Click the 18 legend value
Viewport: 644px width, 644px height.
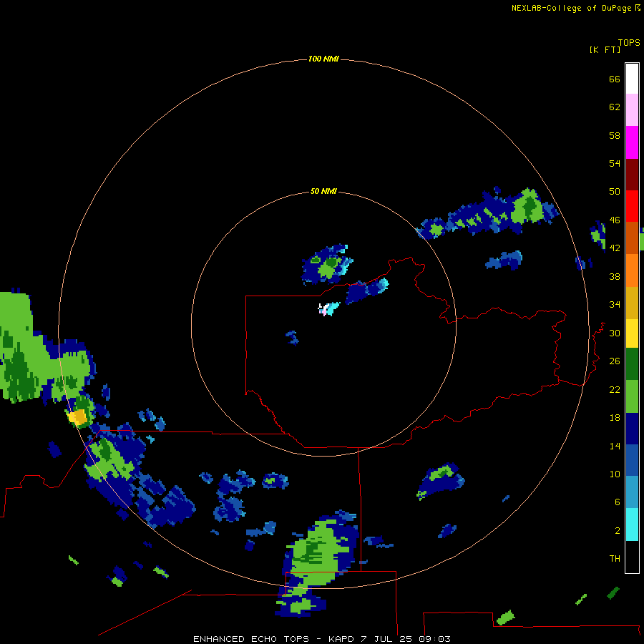coord(615,418)
